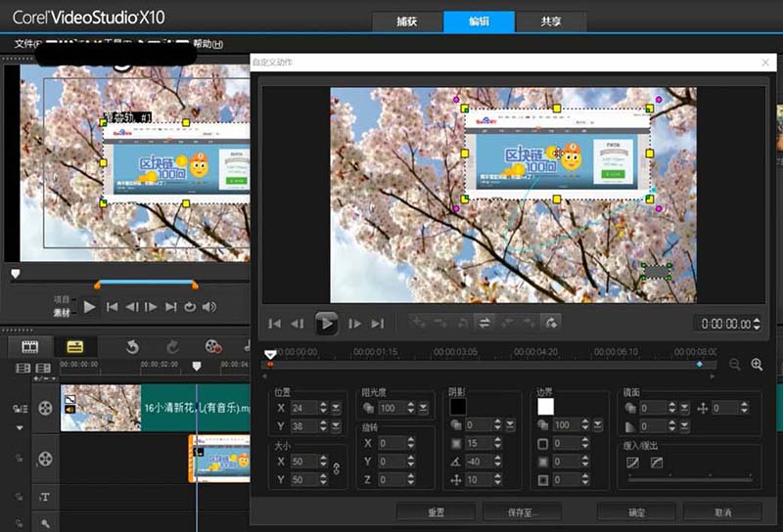The image size is (783, 532).
Task: Play the custom motion dialog preview
Action: 327,323
